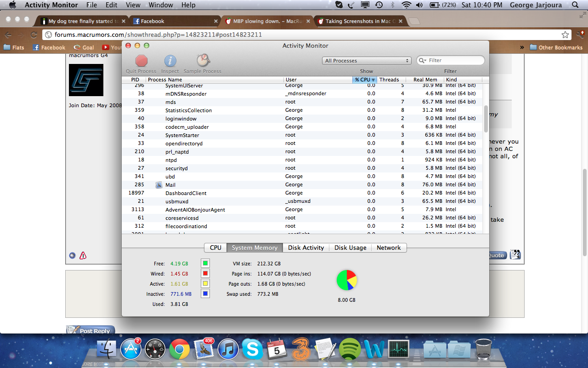Click the Goal bookmark
The height and width of the screenshot is (368, 588).
84,47
